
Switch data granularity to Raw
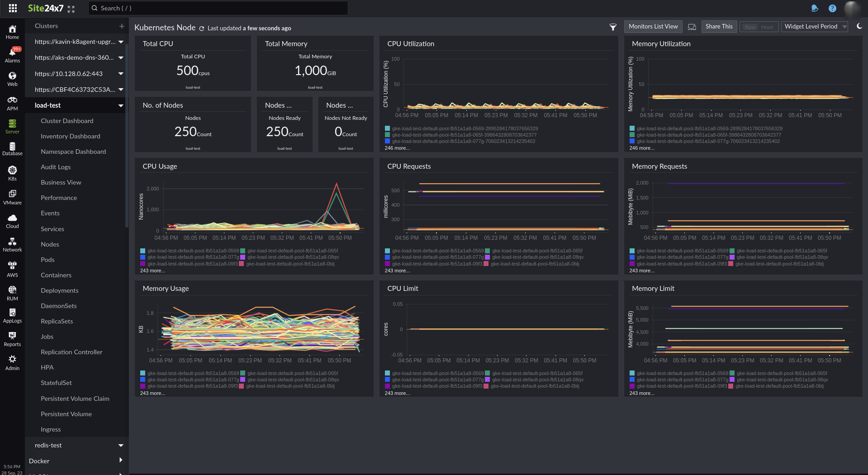(x=749, y=27)
